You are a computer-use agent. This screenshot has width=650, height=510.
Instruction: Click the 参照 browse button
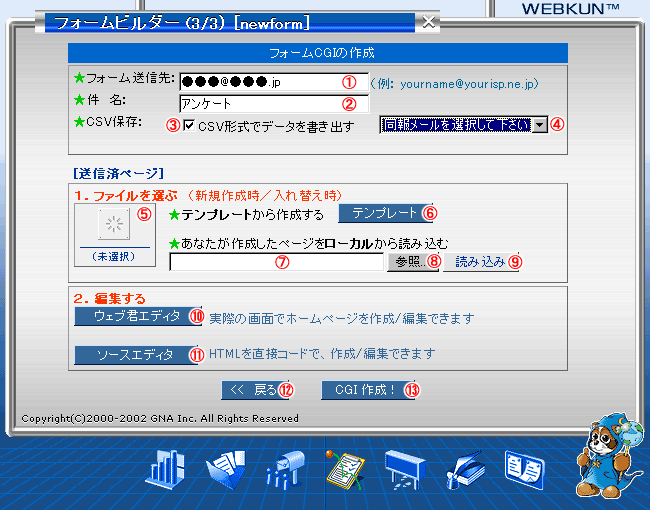pyautogui.click(x=407, y=262)
